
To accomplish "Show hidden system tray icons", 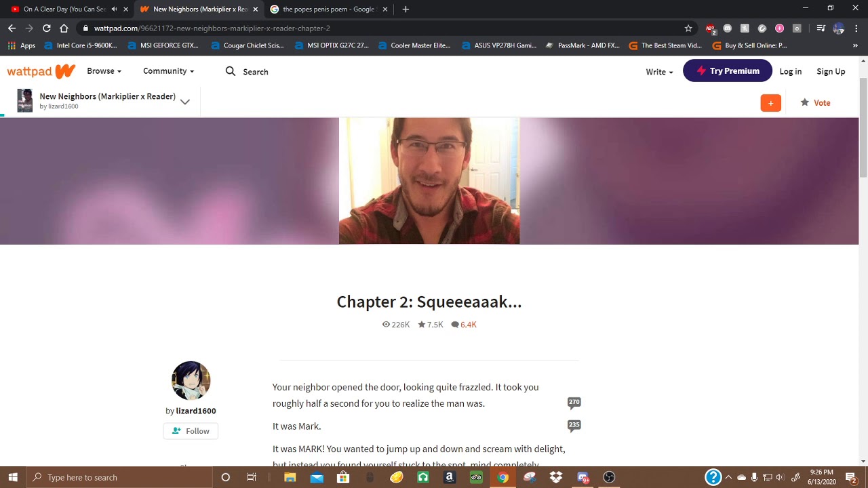I will click(x=729, y=477).
